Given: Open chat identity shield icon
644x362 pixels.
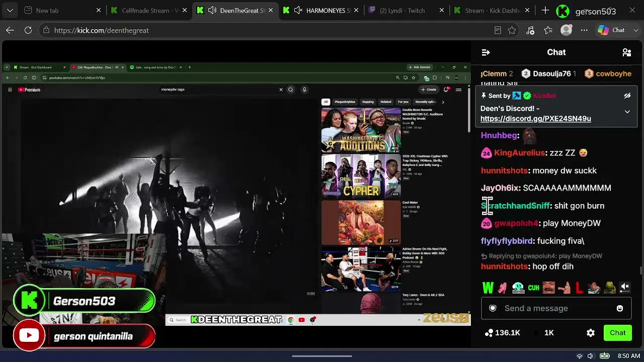Looking at the screenshot, I should pyautogui.click(x=493, y=308).
